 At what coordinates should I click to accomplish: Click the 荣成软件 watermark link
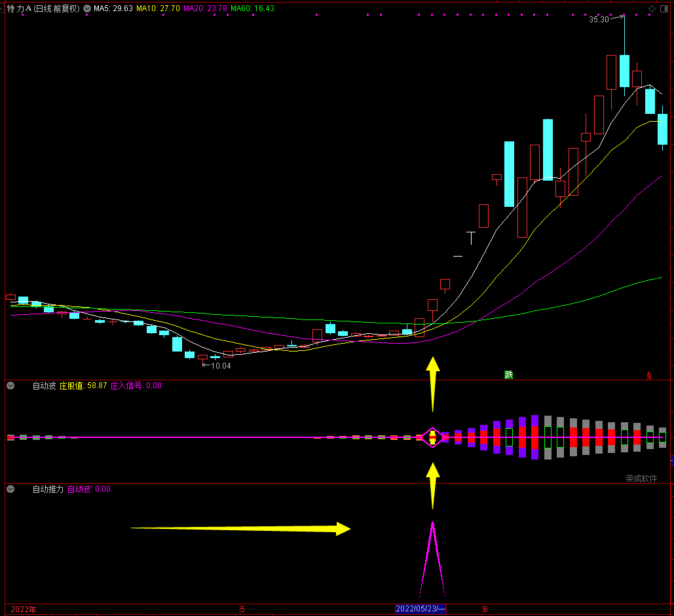tap(641, 479)
